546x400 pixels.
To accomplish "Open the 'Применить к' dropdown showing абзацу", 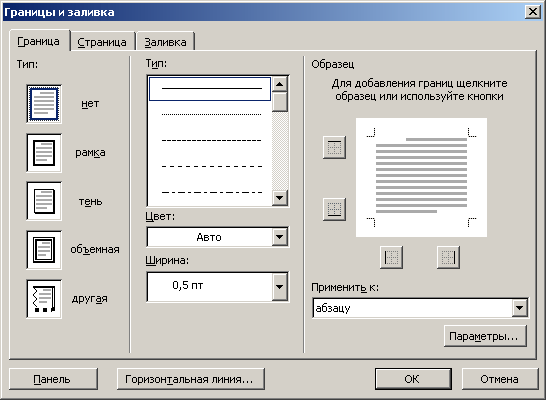I will tap(519, 308).
